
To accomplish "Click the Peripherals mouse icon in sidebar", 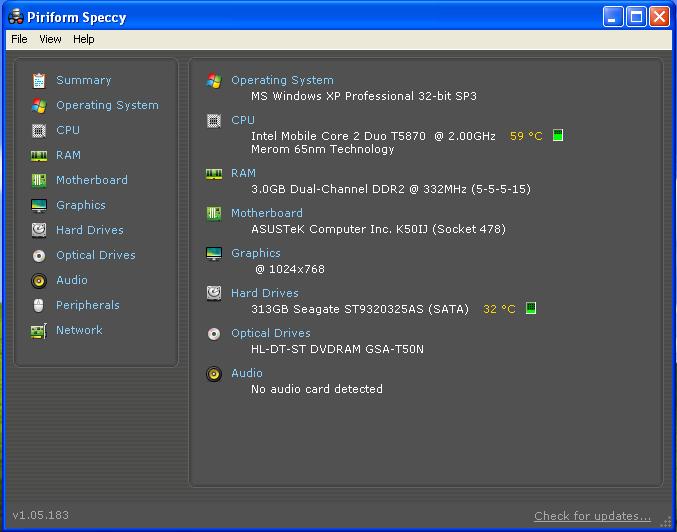I will tap(39, 305).
